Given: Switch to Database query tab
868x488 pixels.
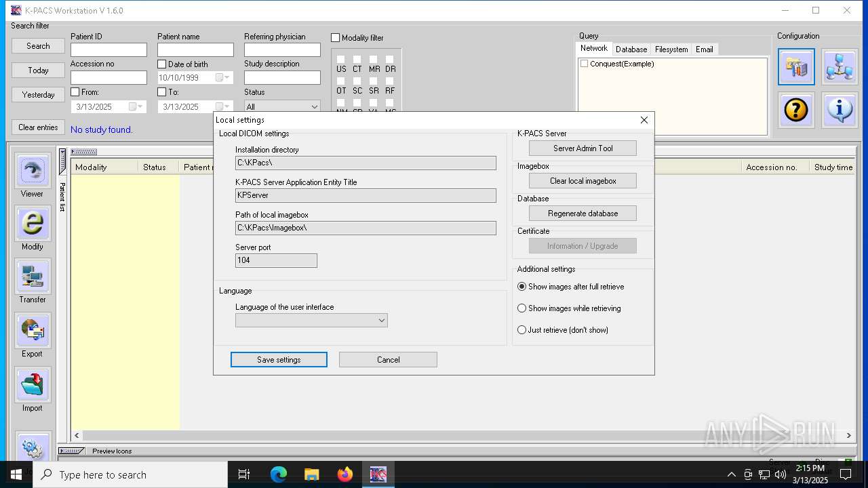Looking at the screenshot, I should (x=631, y=49).
